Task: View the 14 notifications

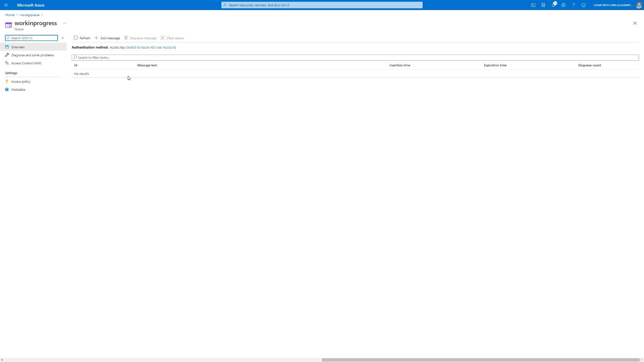Action: tap(554, 5)
